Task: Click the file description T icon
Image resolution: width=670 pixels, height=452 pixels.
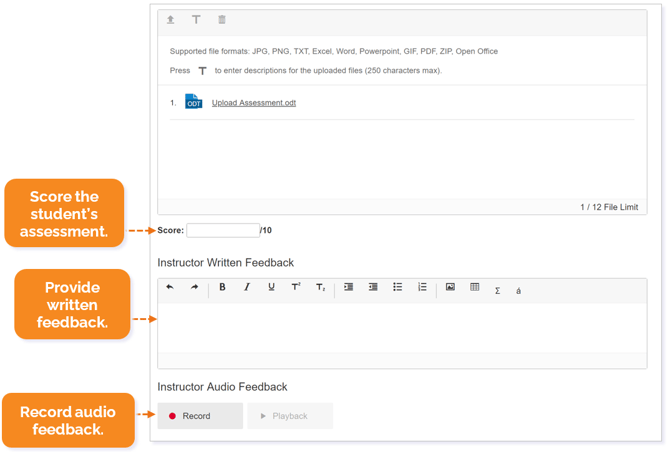Action: [196, 20]
